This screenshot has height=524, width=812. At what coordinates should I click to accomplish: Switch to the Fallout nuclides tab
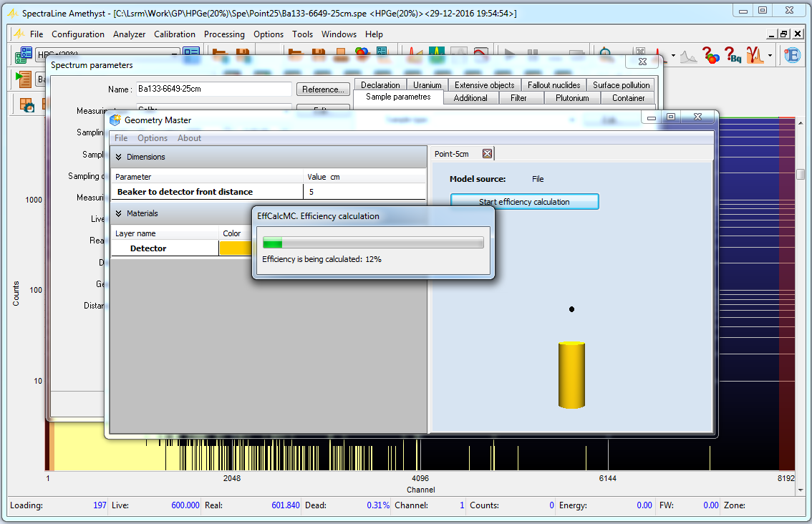click(554, 85)
